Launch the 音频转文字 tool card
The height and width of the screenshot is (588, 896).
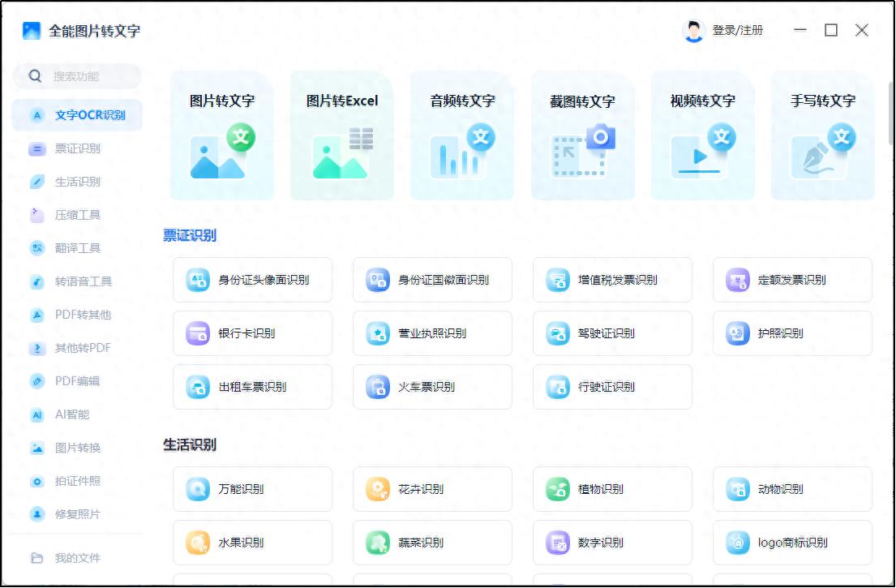coord(461,135)
